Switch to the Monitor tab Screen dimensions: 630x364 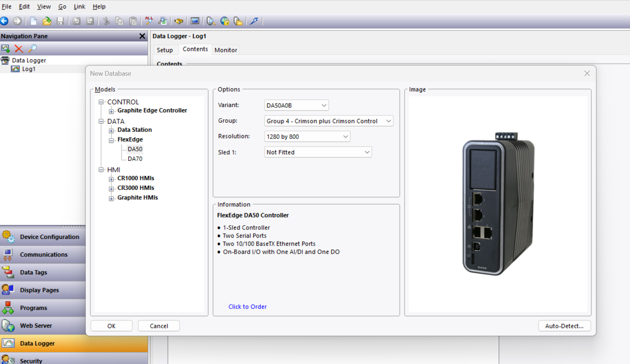pos(225,50)
